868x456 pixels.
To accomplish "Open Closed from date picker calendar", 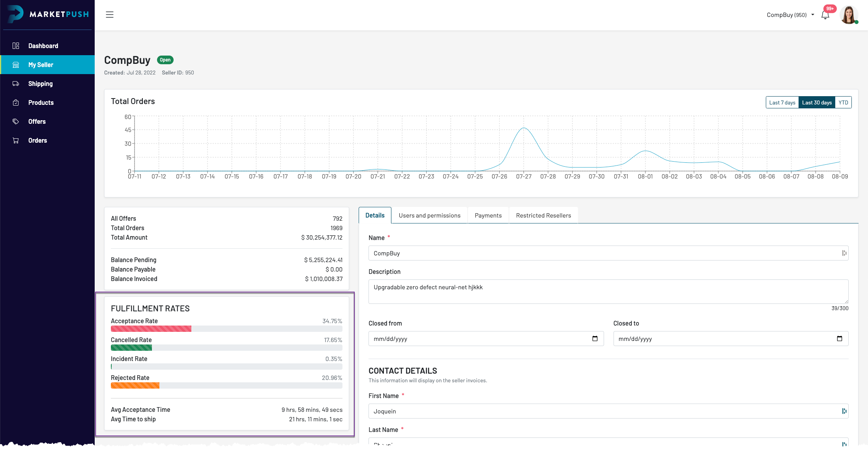I will (x=595, y=339).
